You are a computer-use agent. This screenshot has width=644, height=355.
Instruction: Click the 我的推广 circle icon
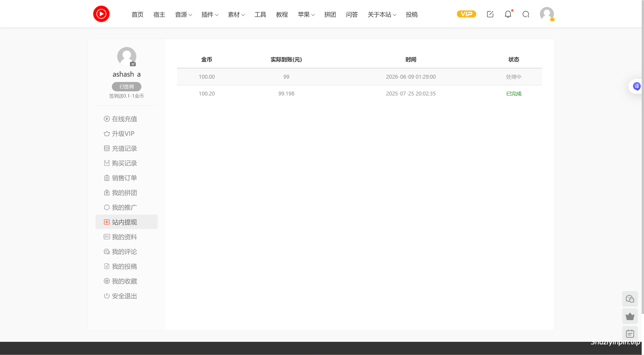[107, 207]
